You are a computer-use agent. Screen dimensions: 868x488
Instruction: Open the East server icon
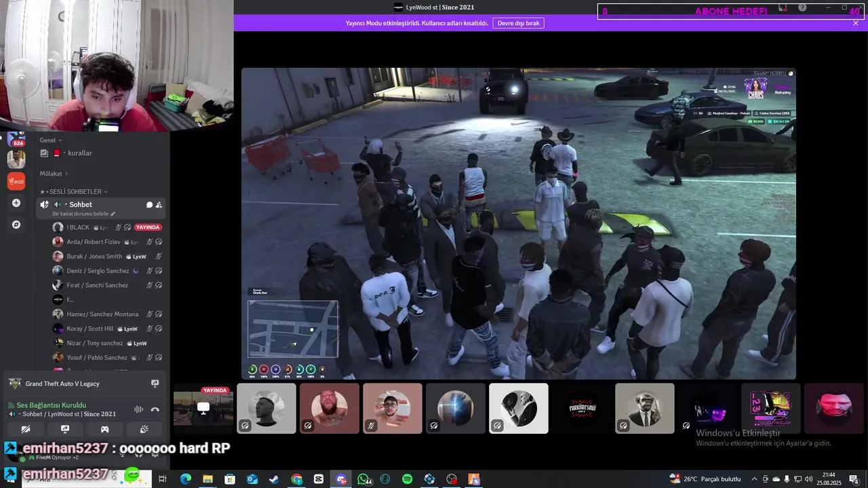16,181
